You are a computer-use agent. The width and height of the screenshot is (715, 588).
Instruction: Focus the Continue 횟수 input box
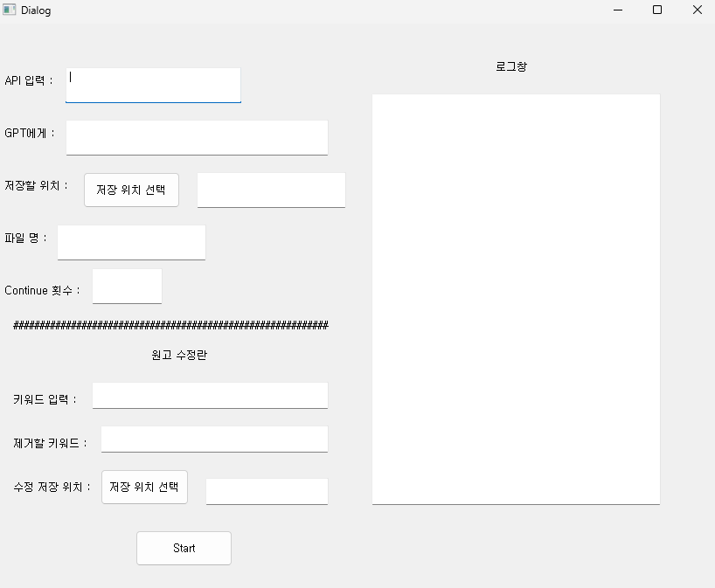pos(127,286)
